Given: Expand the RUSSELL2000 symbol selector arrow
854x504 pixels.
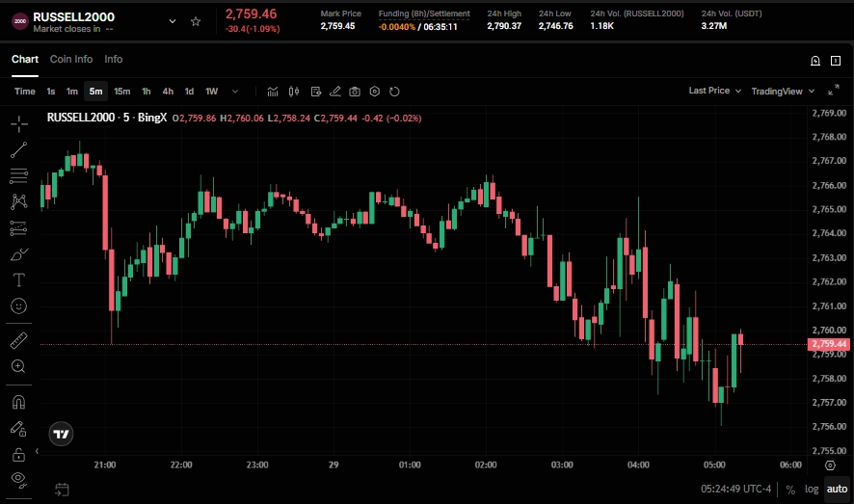Looking at the screenshot, I should pos(173,21).
